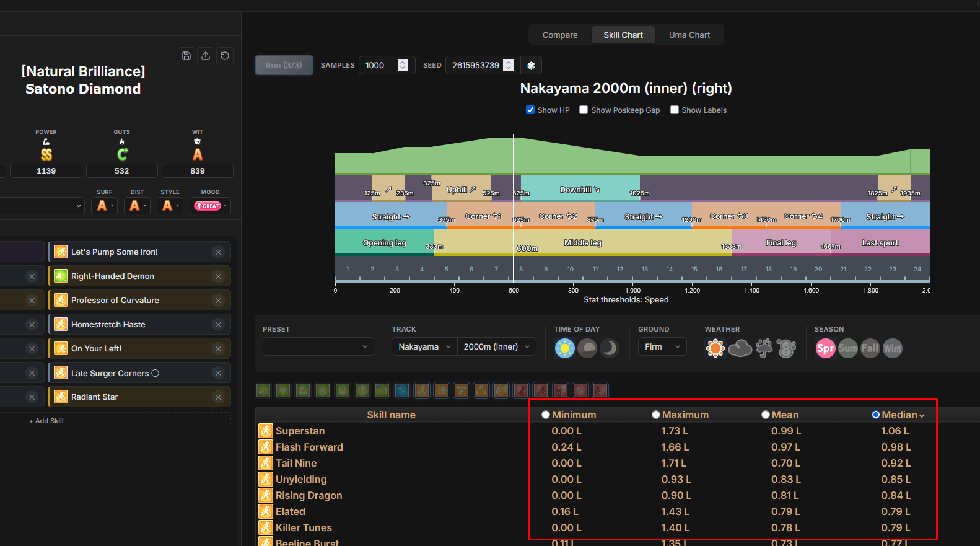This screenshot has height=546, width=980.
Task: Click the first green shoe skill filter icon
Action: 263,390
